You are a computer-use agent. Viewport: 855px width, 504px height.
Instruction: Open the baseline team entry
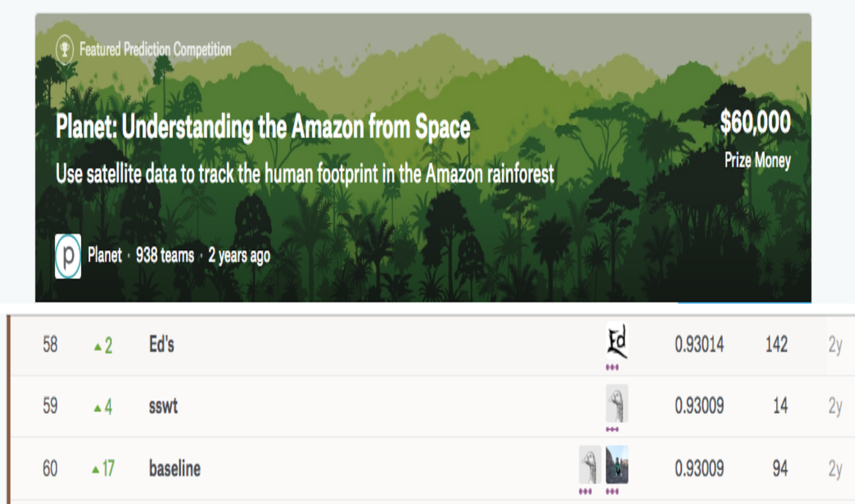(175, 469)
